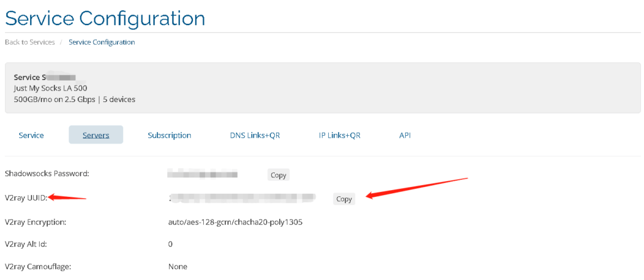Viewport: 644px width, 280px height.
Task: Switch to the Subscription tab
Action: (x=169, y=135)
